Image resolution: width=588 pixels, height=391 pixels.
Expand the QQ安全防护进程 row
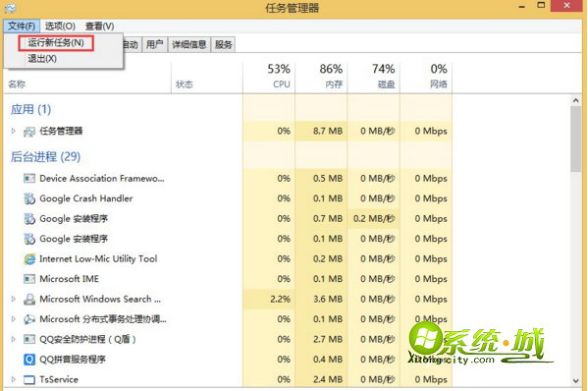click(14, 339)
